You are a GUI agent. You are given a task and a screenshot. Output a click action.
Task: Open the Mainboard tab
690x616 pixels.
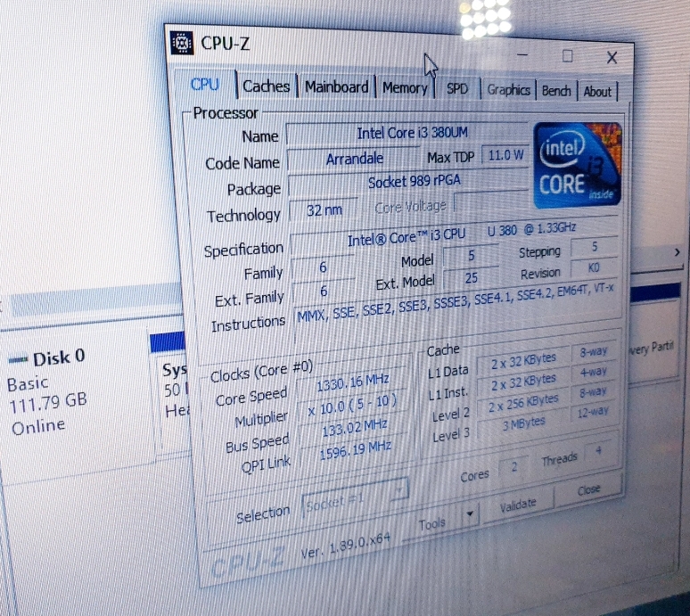pyautogui.click(x=336, y=87)
